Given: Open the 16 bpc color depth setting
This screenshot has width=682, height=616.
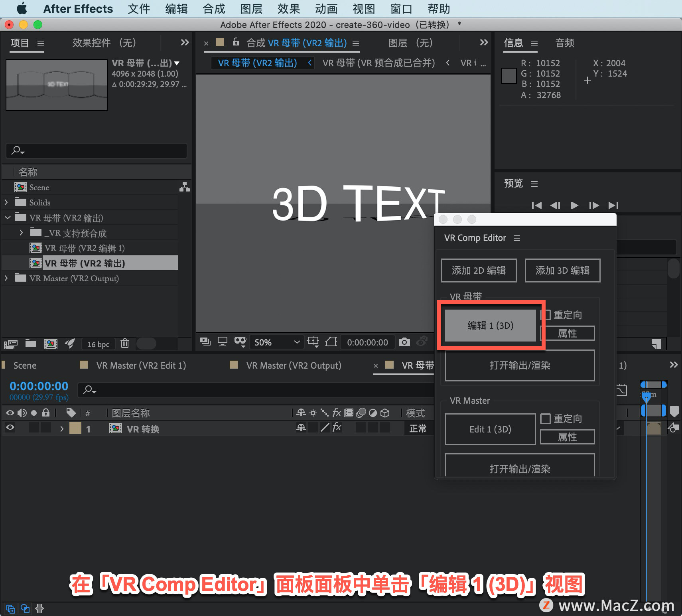Looking at the screenshot, I should click(98, 344).
